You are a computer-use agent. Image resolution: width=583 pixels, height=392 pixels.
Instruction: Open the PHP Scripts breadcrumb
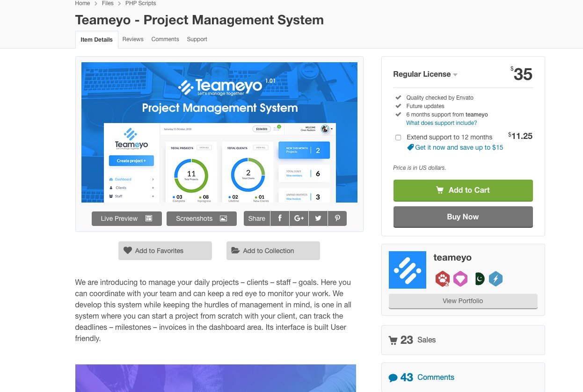(140, 3)
